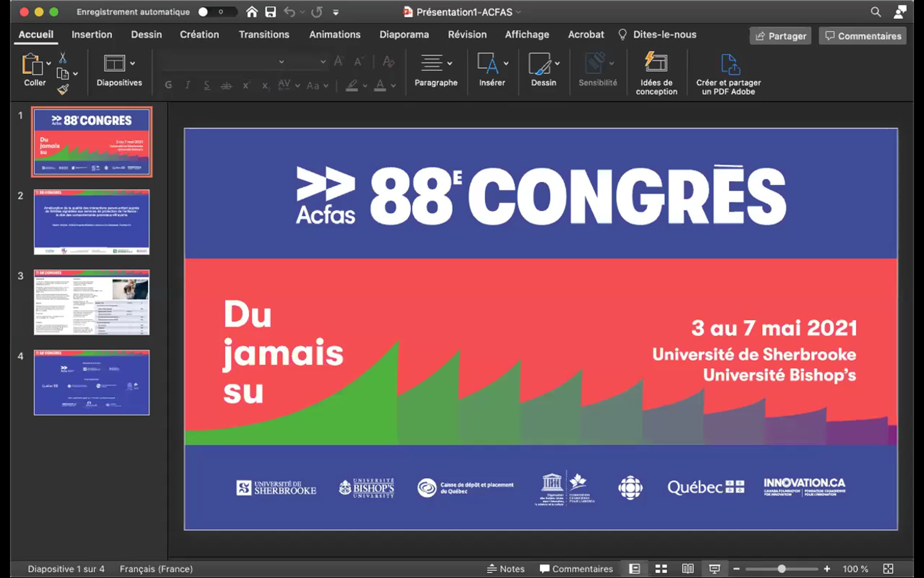Image resolution: width=924 pixels, height=578 pixels.
Task: Click the 100 % zoom level
Action: (x=855, y=569)
